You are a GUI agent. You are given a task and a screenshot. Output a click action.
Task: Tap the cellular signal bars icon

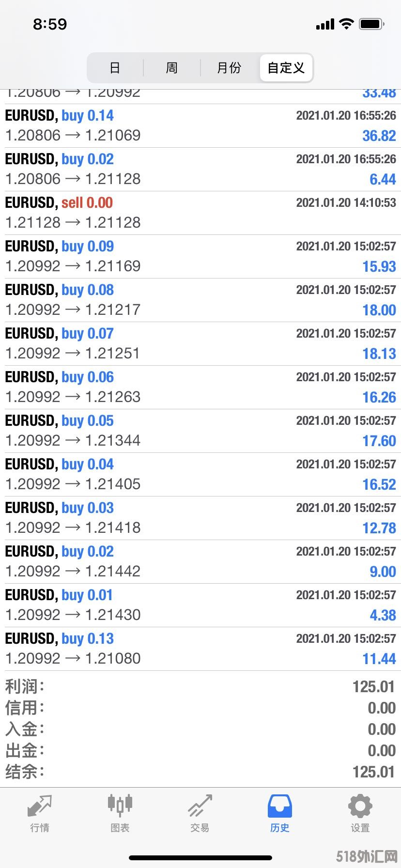point(325,24)
